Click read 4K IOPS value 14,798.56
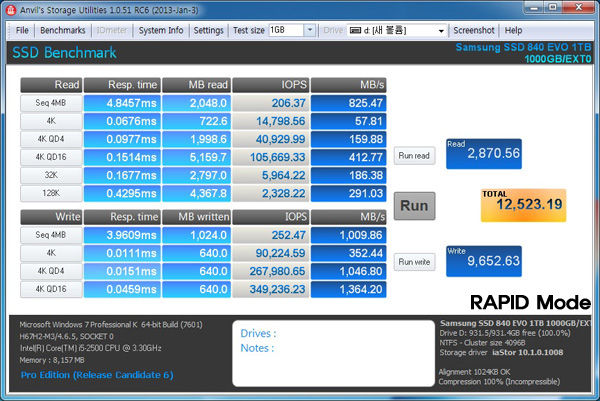The width and height of the screenshot is (600, 401). pos(271,121)
